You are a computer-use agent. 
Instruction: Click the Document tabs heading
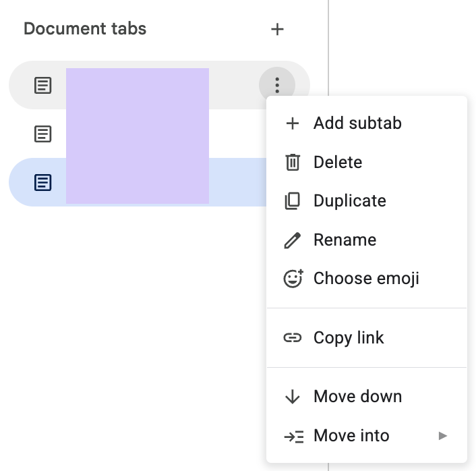[x=85, y=29]
